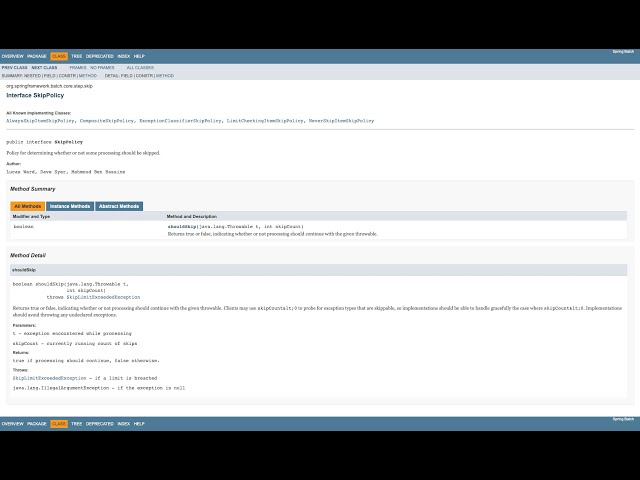Open ExceptionClassifierSkipPolicy implementing class
640x480 pixels.
click(181, 121)
